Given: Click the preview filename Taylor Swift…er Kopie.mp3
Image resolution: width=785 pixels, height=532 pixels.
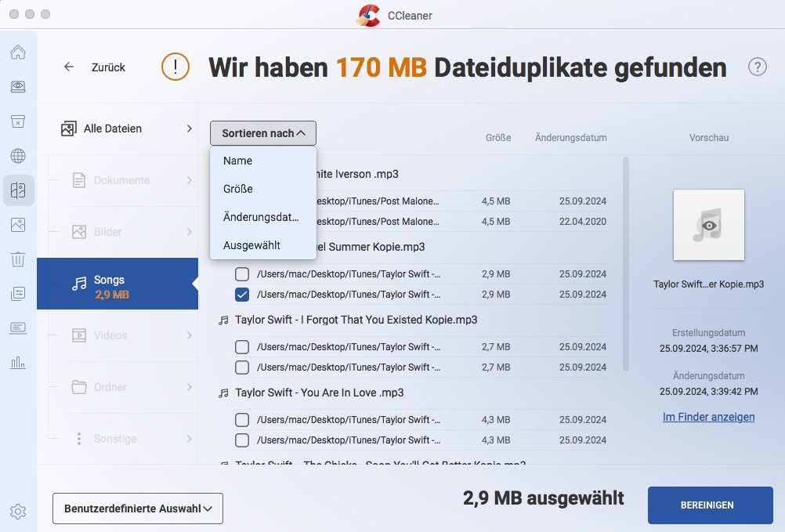Looking at the screenshot, I should (708, 284).
